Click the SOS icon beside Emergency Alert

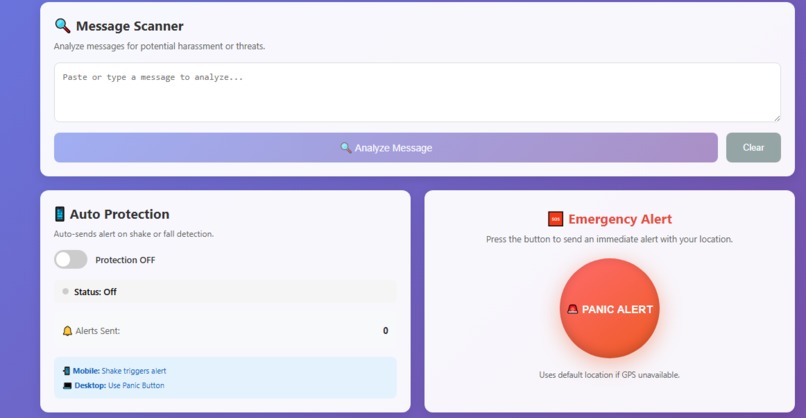coord(555,219)
